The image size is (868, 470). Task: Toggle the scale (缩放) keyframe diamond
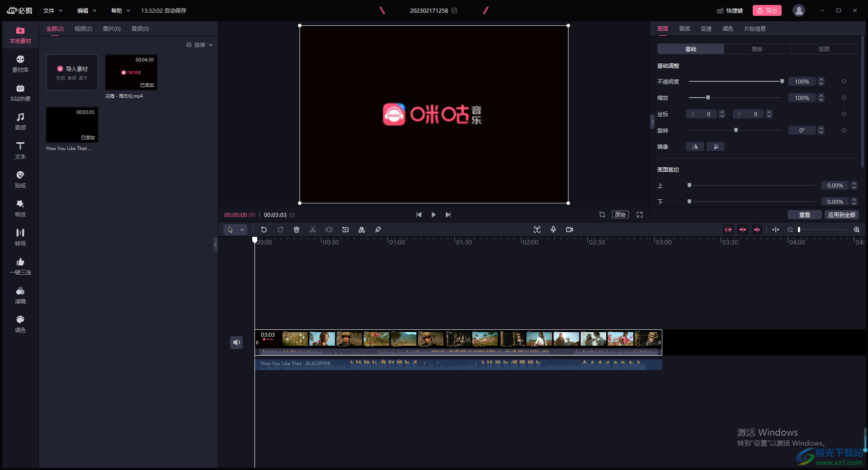pyautogui.click(x=844, y=98)
